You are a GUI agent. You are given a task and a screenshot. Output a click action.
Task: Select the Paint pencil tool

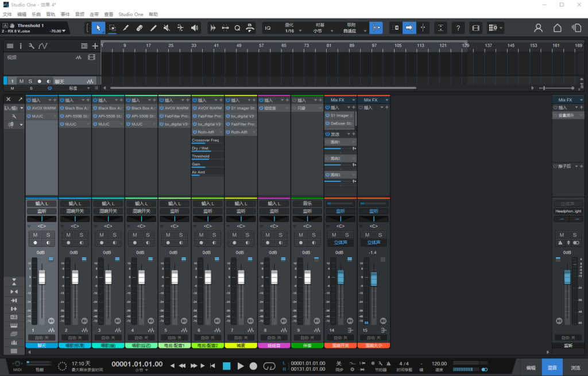coord(153,28)
